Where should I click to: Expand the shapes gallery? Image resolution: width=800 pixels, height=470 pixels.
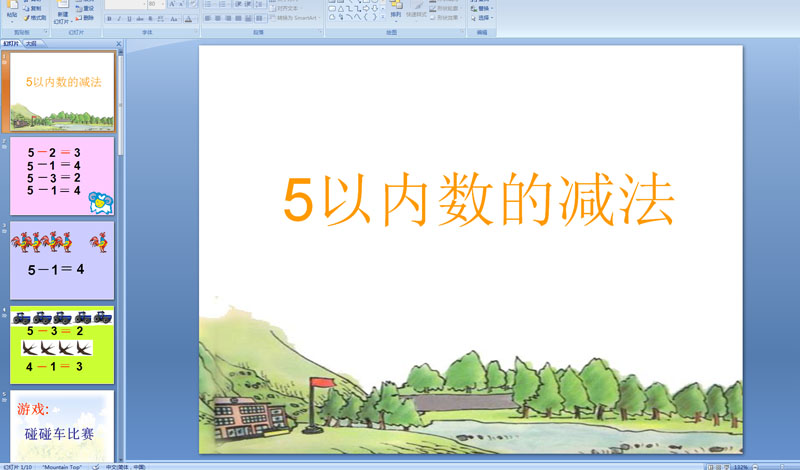point(383,17)
